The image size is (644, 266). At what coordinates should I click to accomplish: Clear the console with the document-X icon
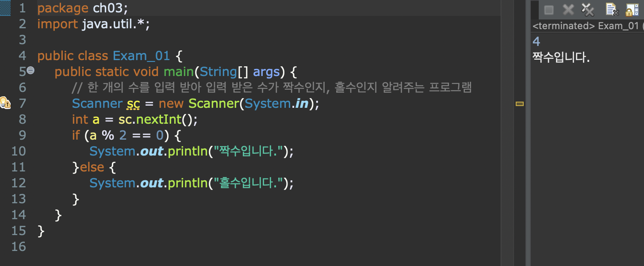612,9
